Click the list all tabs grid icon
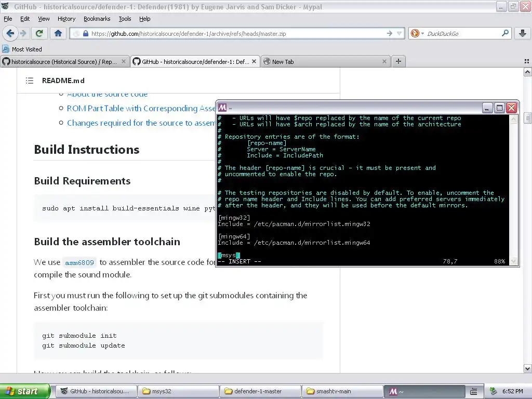This screenshot has height=399, width=532. (527, 61)
